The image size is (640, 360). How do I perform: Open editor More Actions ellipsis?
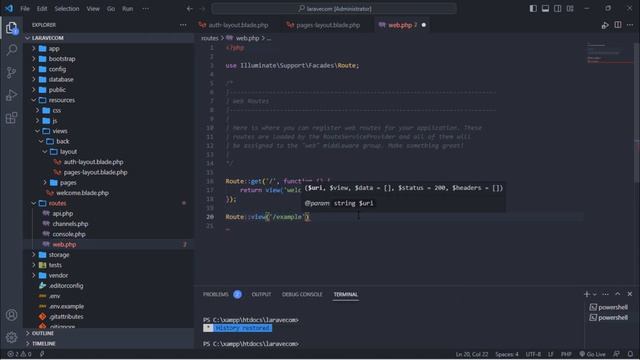(x=630, y=25)
